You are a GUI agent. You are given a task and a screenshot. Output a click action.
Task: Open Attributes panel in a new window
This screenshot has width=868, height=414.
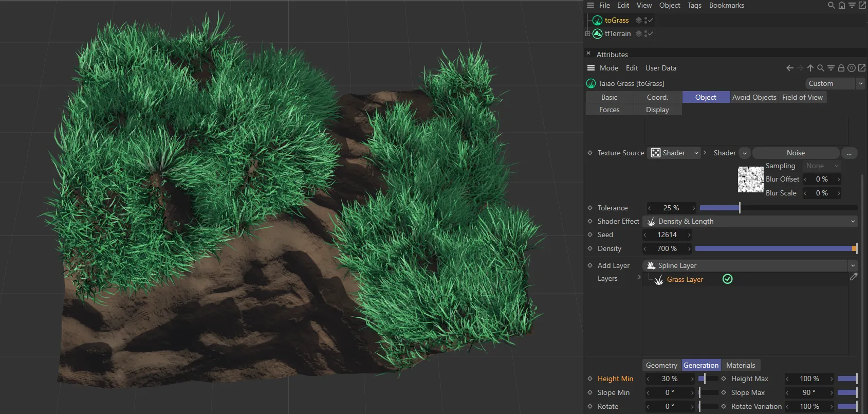point(862,68)
